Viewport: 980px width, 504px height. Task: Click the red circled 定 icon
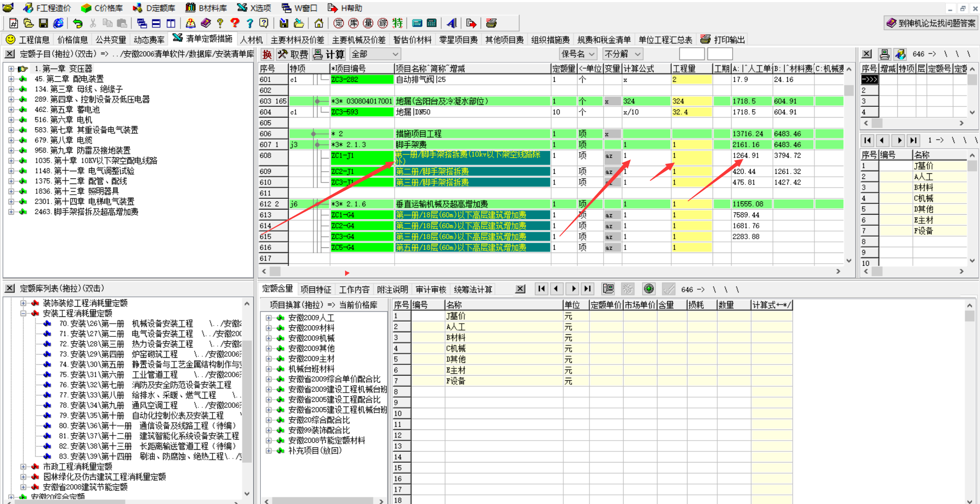pos(338,24)
